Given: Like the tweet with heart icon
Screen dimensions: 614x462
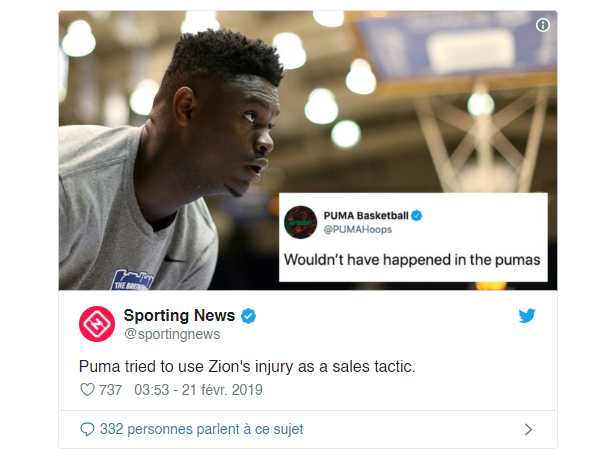Looking at the screenshot, I should [x=87, y=390].
